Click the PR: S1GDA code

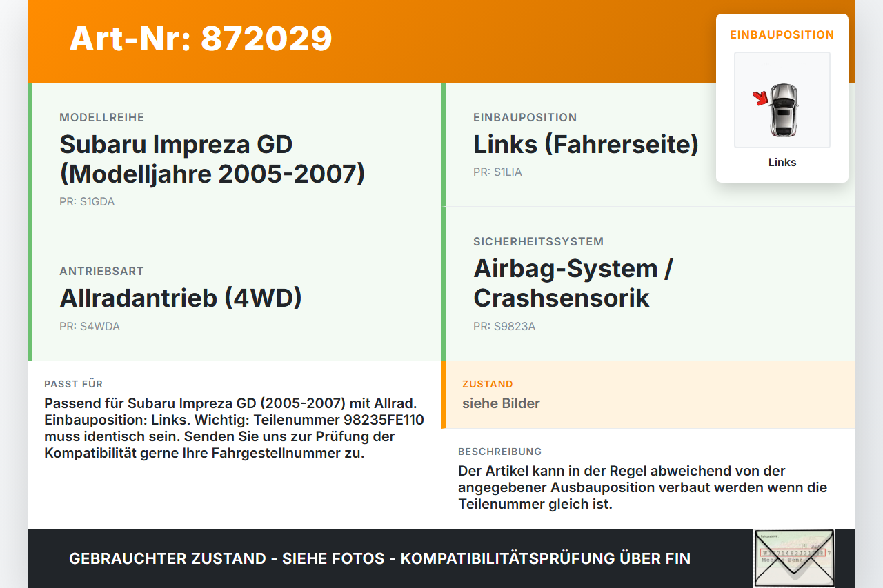click(x=87, y=202)
